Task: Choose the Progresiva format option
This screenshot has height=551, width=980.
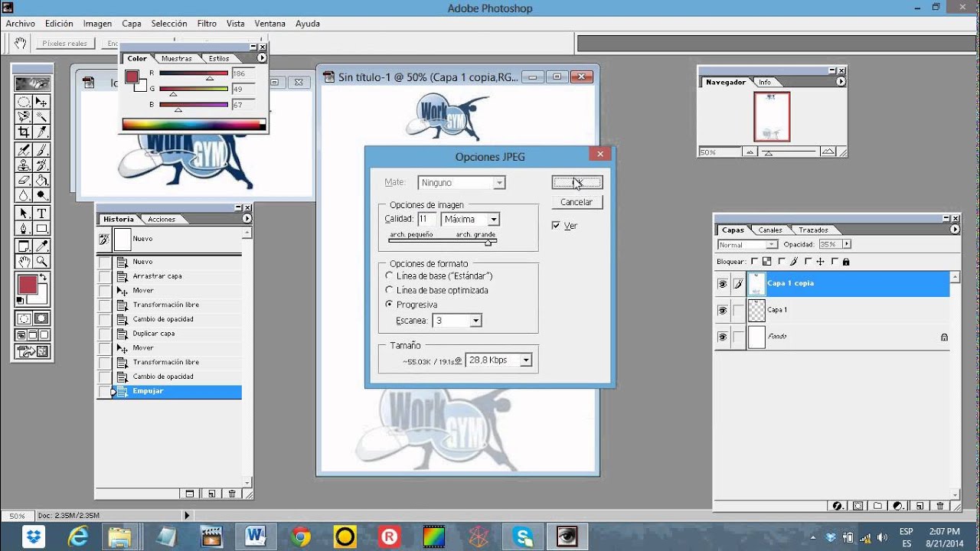Action: coord(390,305)
